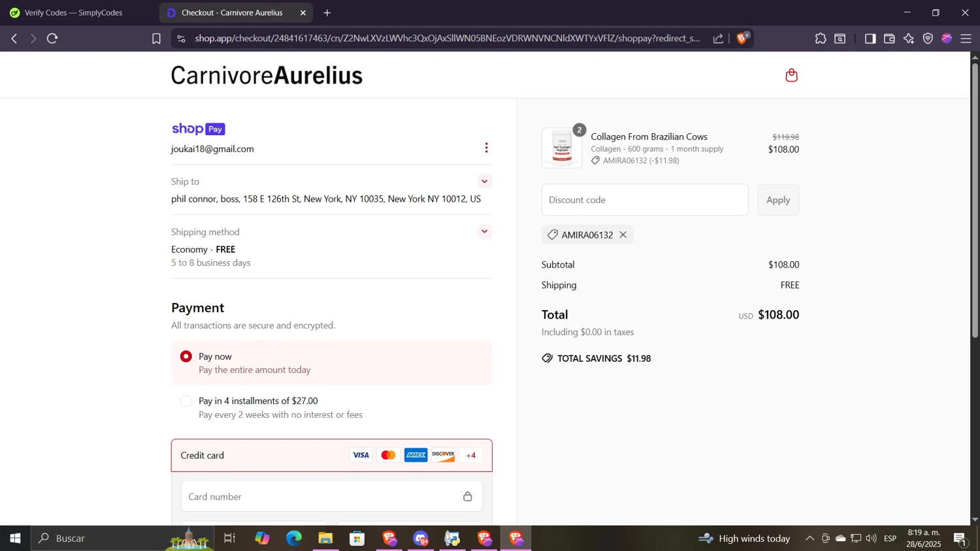Toggle the browser sidebar panel
Viewport: 980px width, 551px height.
pyautogui.click(x=870, y=39)
